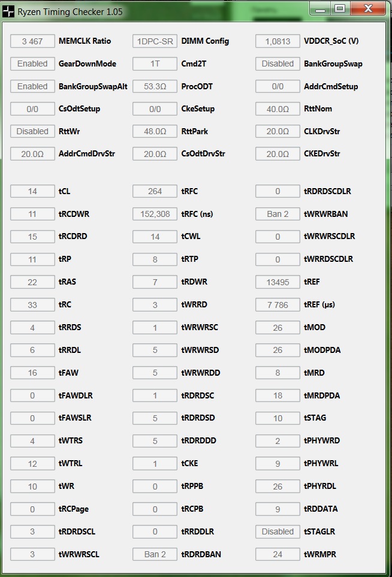
Task: Click the tSTAGLR Disabled field
Action: (x=278, y=531)
